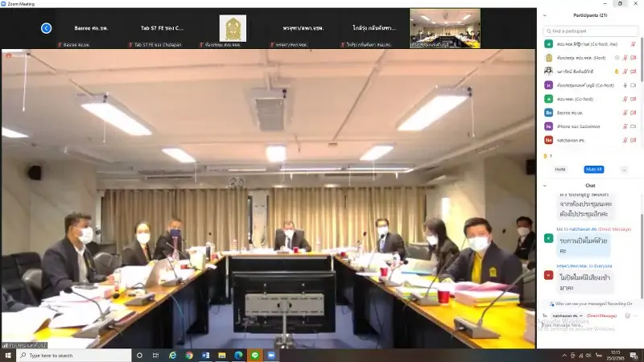Click the Windows Start button
The image size is (644, 362).
coord(8,356)
